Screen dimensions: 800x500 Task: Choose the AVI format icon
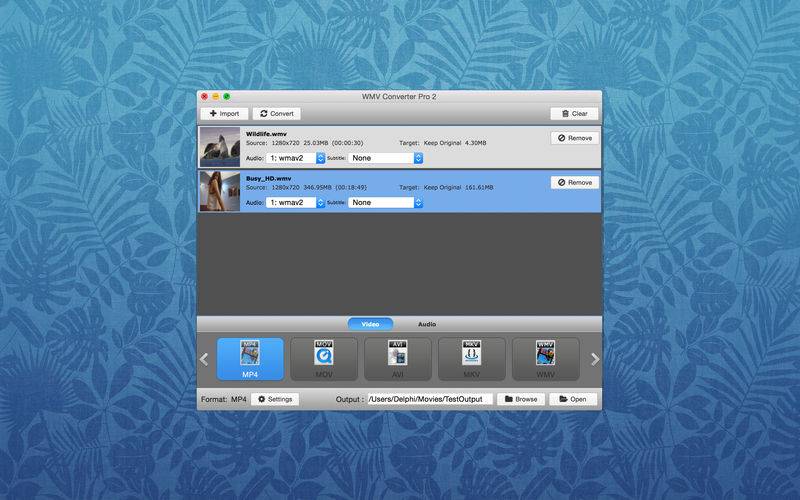pos(397,359)
